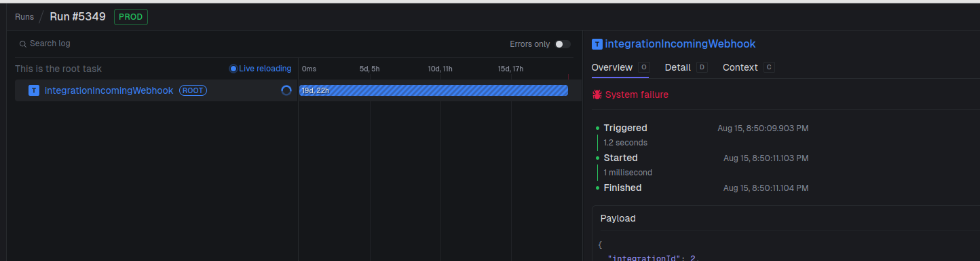Switch to the Context tab
Viewport: 980px width, 261px height.
749,67
